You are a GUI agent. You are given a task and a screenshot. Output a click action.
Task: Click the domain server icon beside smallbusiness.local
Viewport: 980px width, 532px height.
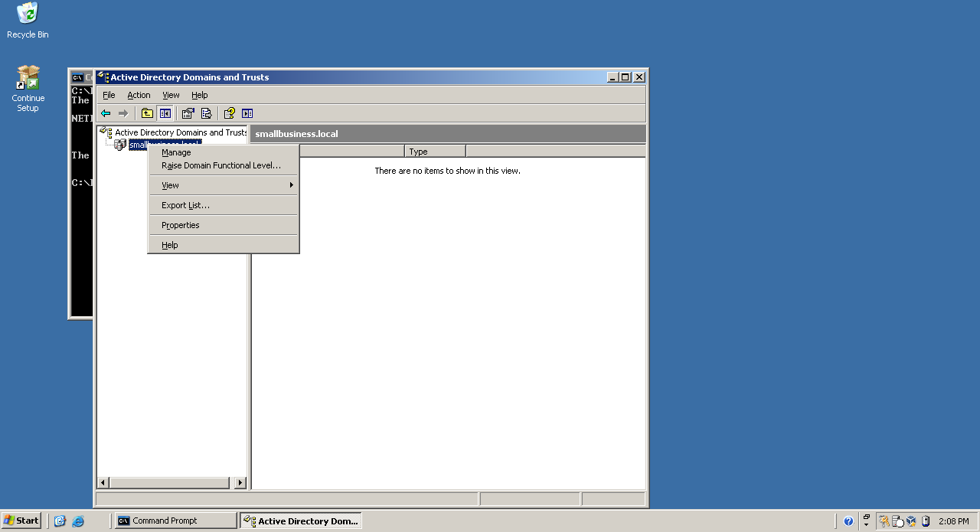[120, 145]
